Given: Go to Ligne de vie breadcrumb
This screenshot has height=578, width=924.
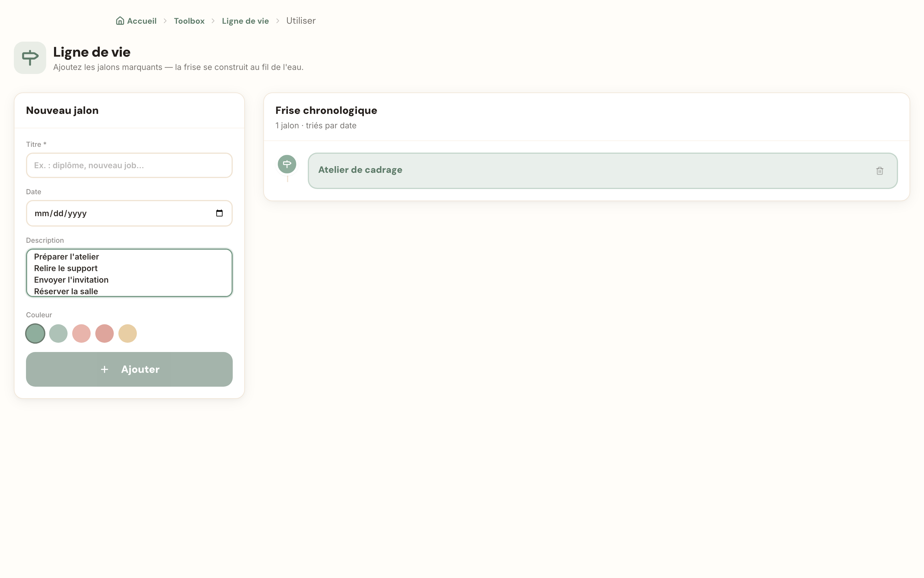Looking at the screenshot, I should pyautogui.click(x=245, y=21).
